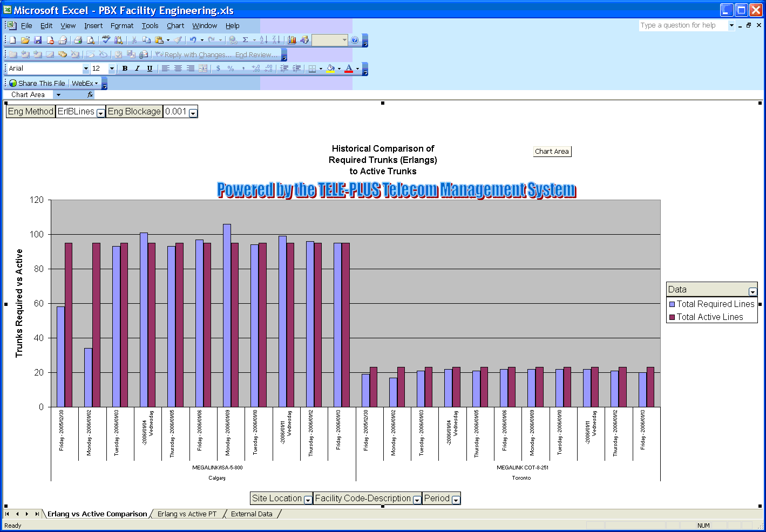
Task: Open the font size dropdown
Action: (x=112, y=69)
